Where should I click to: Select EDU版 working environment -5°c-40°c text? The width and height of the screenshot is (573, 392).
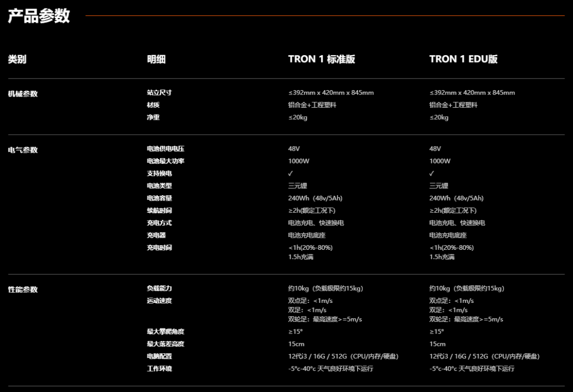pos(472,369)
